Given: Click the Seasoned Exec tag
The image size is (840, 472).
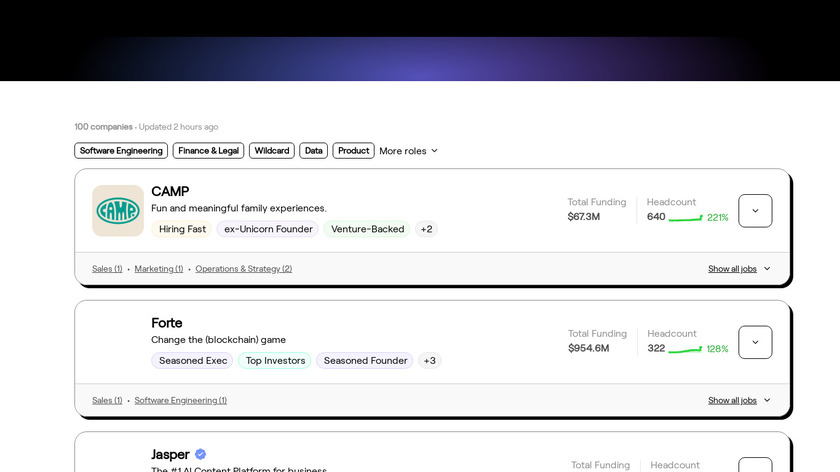Looking at the screenshot, I should (x=193, y=361).
